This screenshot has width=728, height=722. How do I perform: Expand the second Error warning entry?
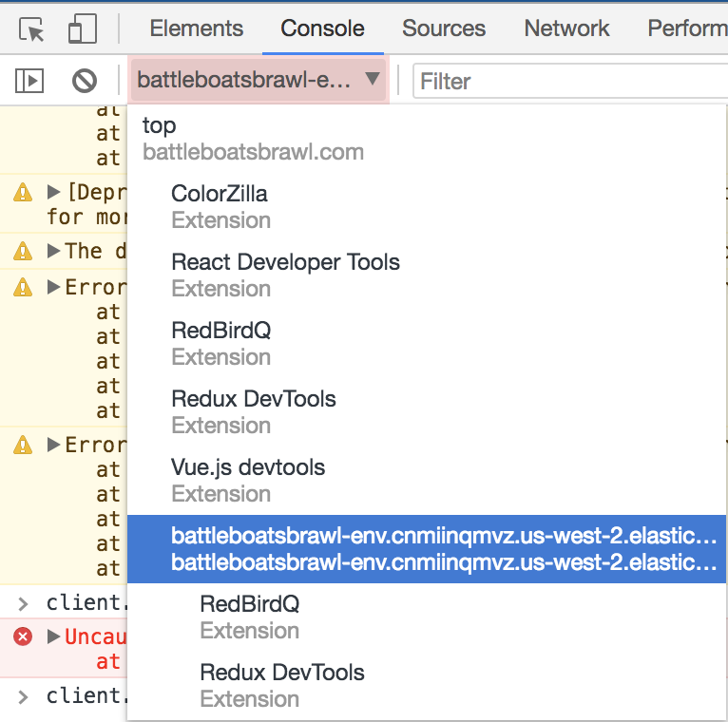(54, 445)
